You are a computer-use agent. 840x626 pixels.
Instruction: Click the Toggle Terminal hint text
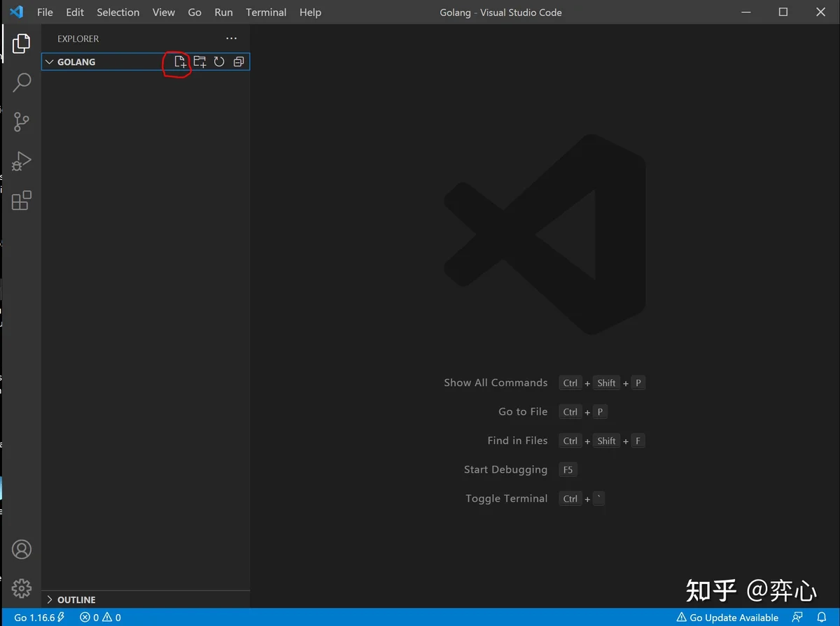click(507, 498)
